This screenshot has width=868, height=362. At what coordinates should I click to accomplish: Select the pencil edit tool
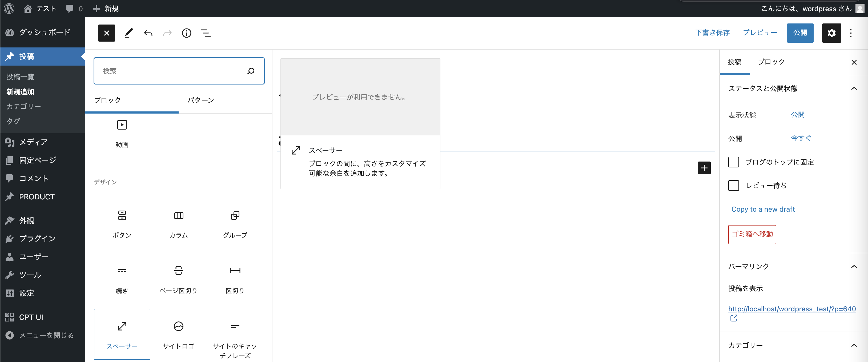coord(129,33)
